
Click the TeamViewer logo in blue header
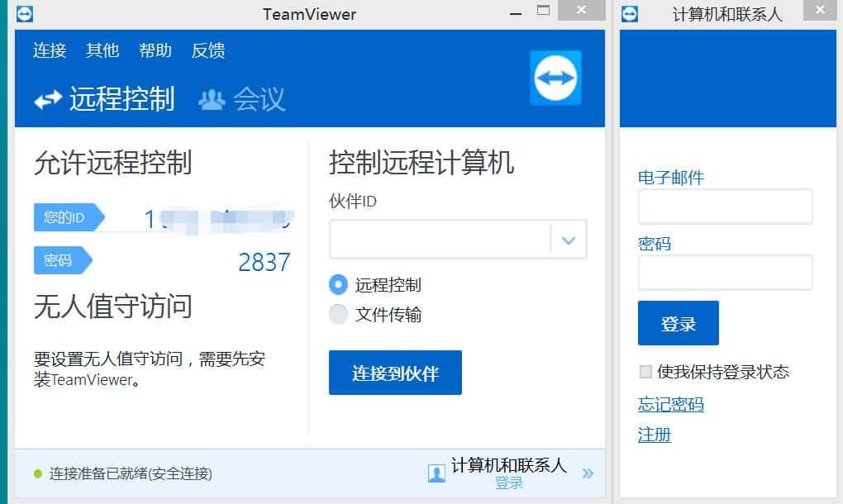pyautogui.click(x=555, y=78)
